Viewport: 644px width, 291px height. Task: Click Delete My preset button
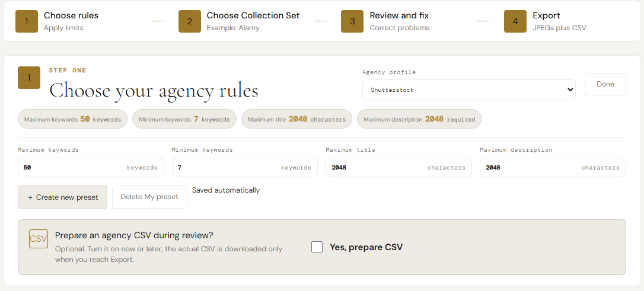pyautogui.click(x=149, y=197)
